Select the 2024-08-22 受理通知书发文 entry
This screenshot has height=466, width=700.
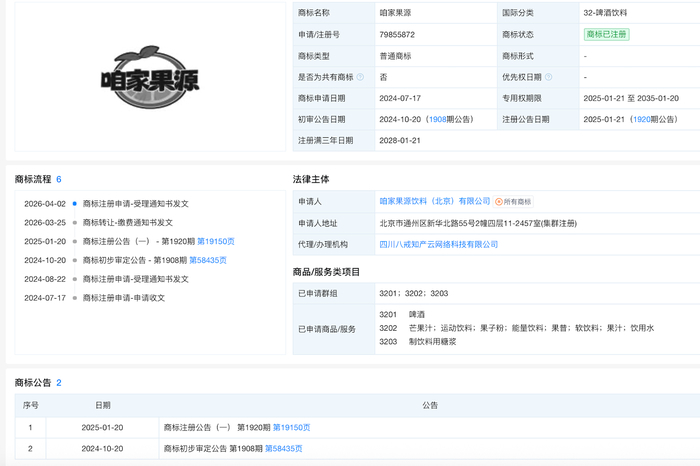click(x=135, y=279)
